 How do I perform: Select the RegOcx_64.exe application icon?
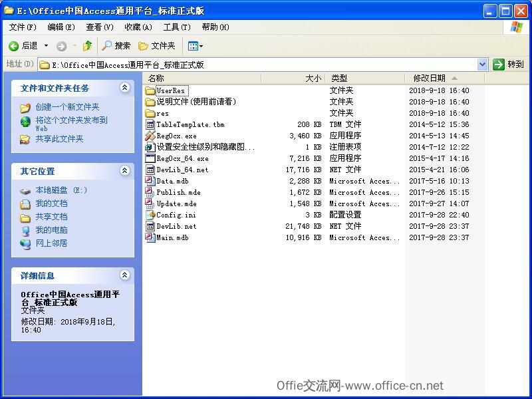(x=150, y=158)
